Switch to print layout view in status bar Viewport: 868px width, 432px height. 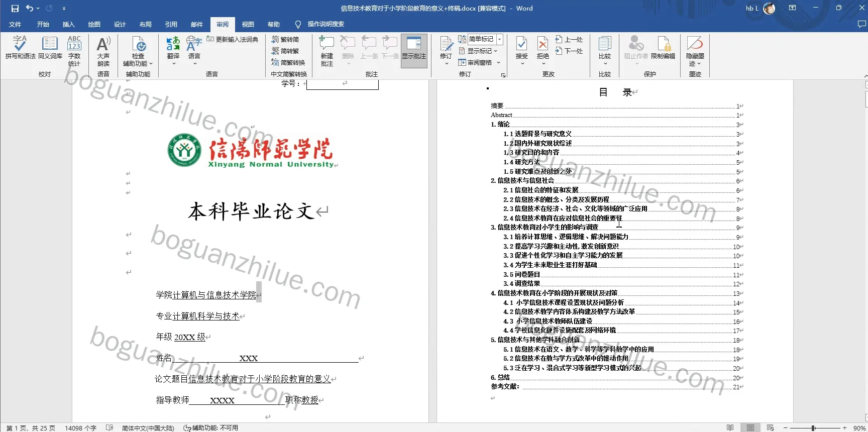pyautogui.click(x=750, y=428)
